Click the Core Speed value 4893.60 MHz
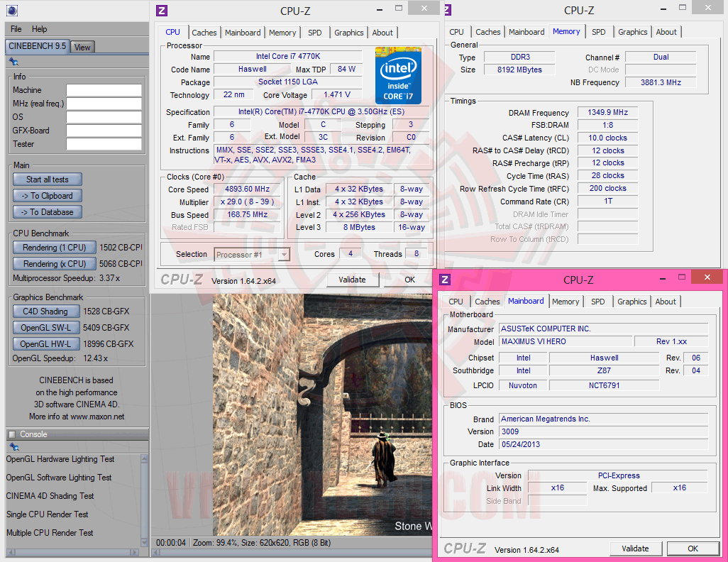The image size is (728, 562). [x=247, y=189]
